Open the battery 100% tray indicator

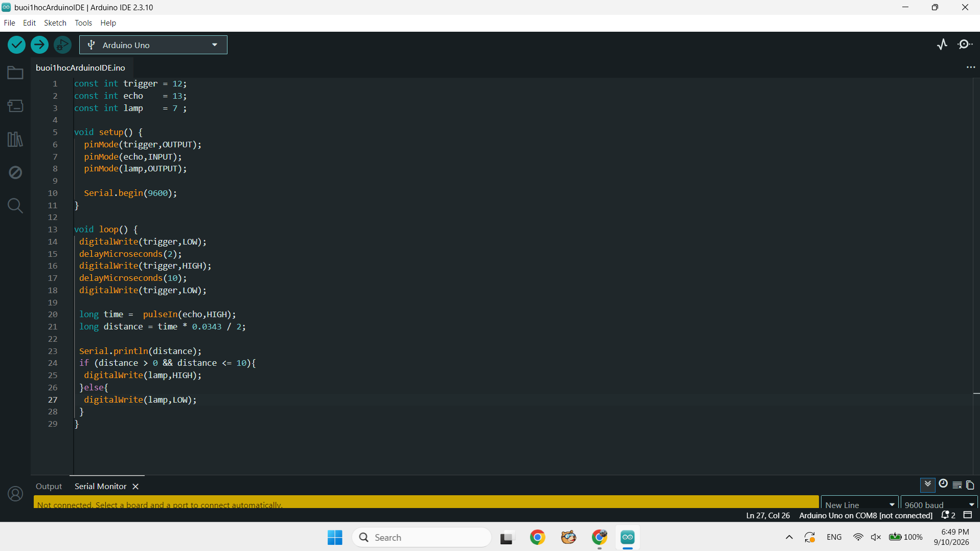coord(905,537)
